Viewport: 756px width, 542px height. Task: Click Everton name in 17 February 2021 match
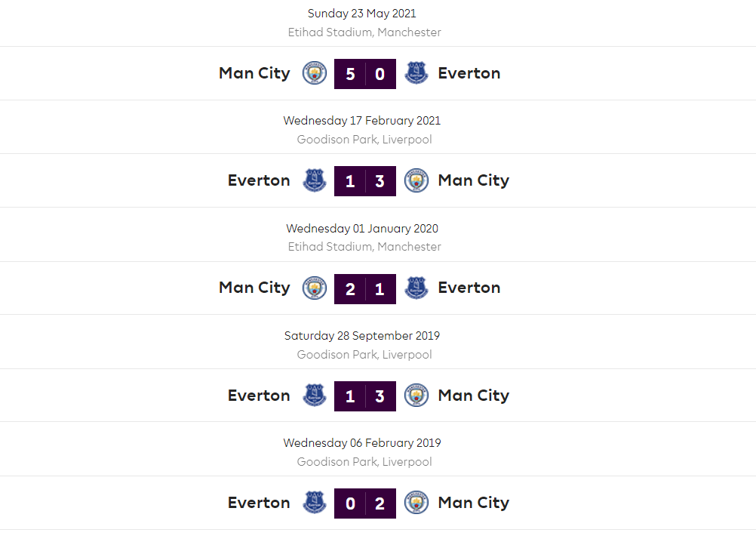click(x=259, y=180)
